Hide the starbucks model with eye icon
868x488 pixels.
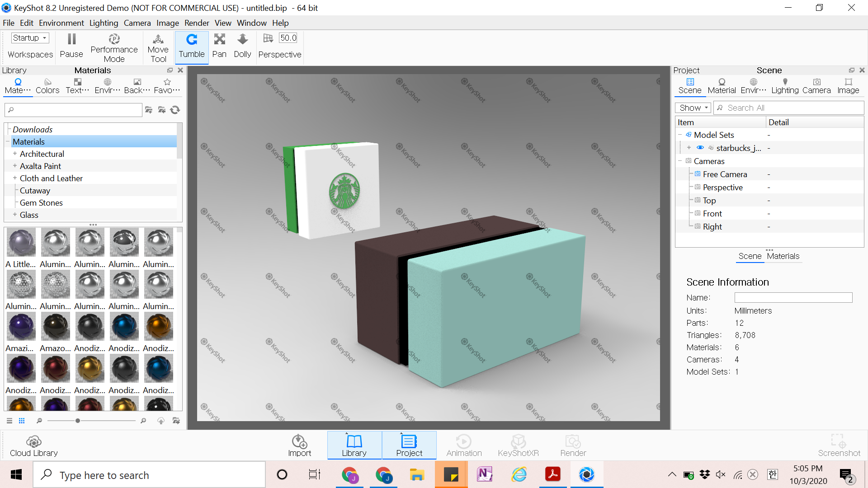[x=700, y=148]
